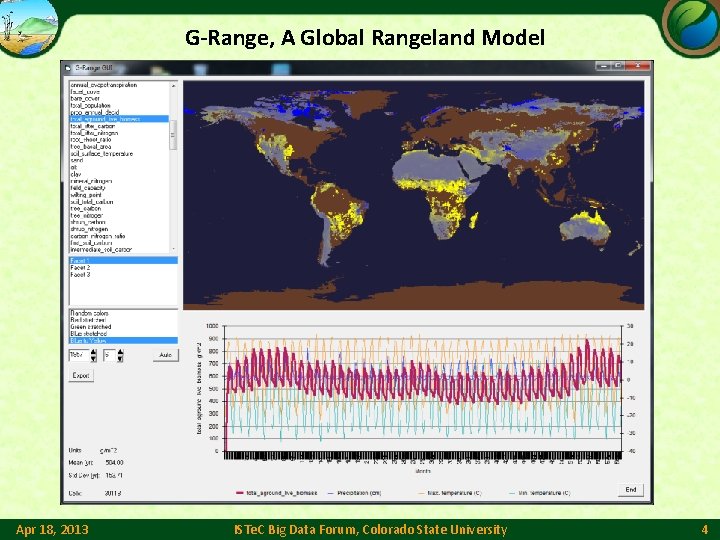Image resolution: width=720 pixels, height=540 pixels.
Task: Select silt in the variable list
Action: tap(73, 167)
